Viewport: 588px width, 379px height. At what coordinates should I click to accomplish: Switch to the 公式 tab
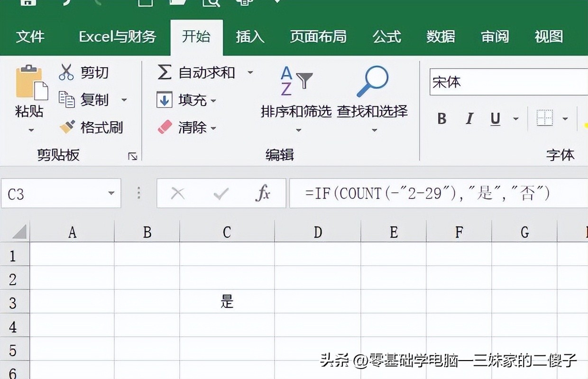coord(386,37)
